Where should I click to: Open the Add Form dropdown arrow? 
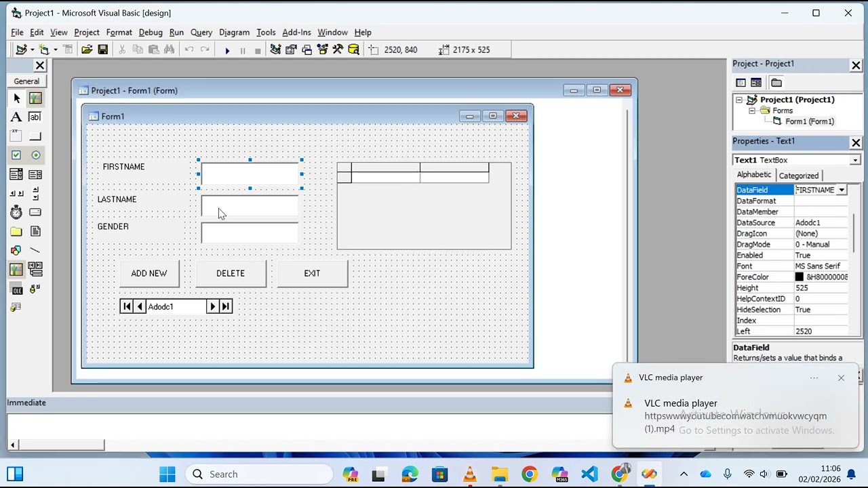click(x=55, y=50)
